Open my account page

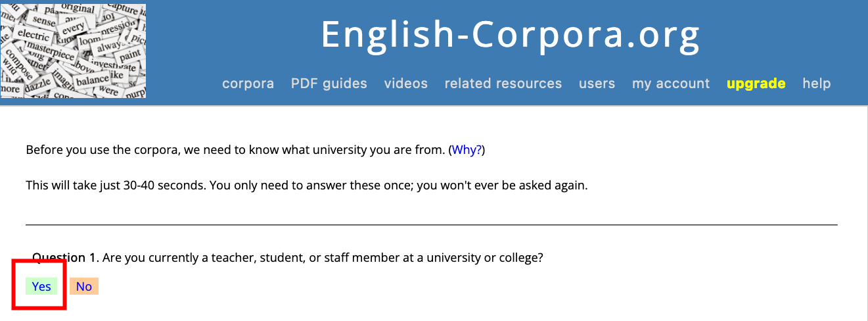coord(671,84)
